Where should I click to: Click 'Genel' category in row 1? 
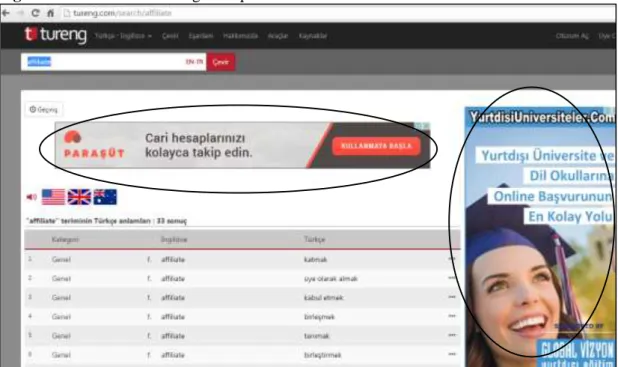tap(61, 259)
